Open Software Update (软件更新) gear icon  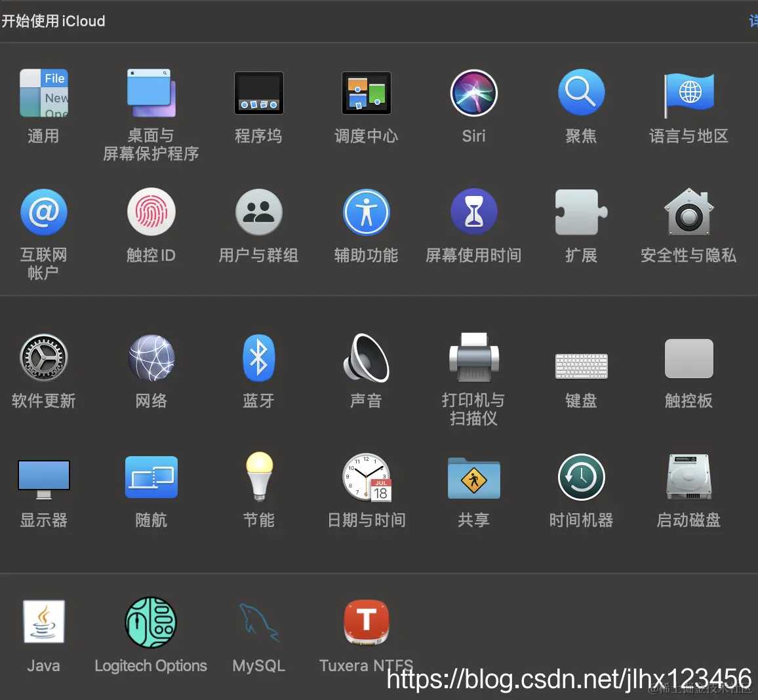click(43, 358)
